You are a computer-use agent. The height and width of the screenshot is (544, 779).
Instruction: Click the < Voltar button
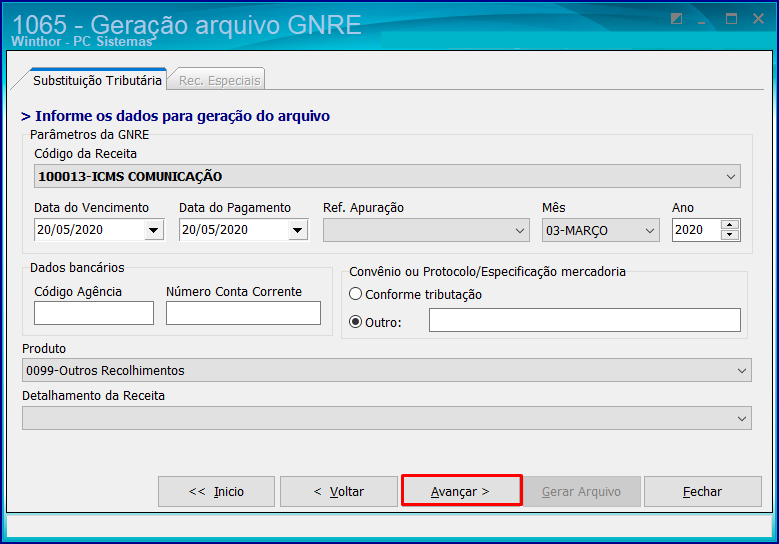339,491
